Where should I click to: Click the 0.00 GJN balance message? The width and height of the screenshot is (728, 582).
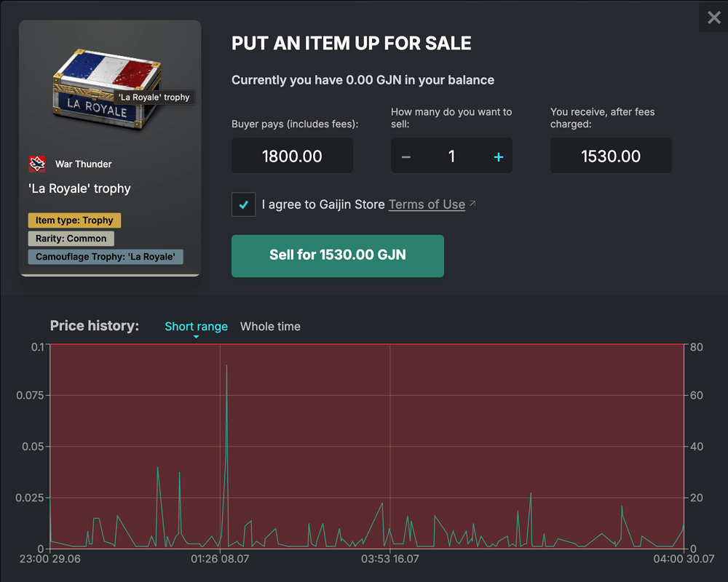[363, 80]
